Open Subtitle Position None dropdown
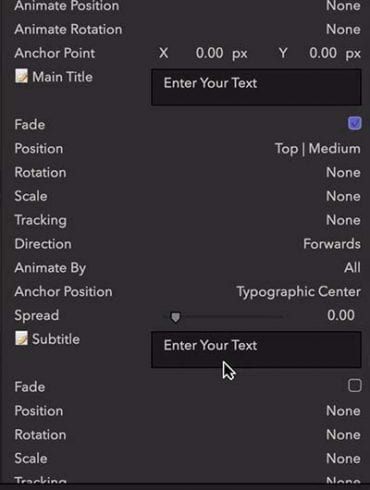370x490 pixels. 343,411
